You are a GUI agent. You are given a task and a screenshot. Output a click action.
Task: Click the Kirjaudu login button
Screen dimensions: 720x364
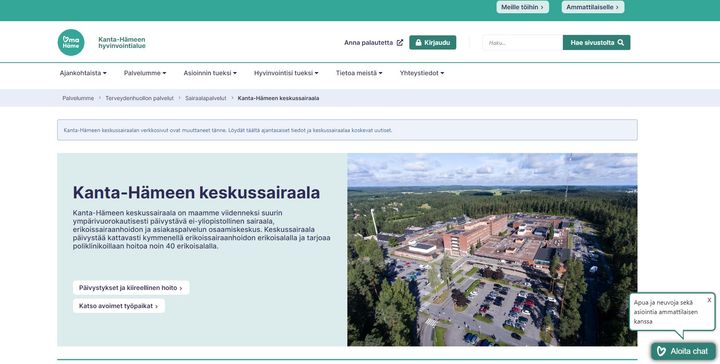433,43
